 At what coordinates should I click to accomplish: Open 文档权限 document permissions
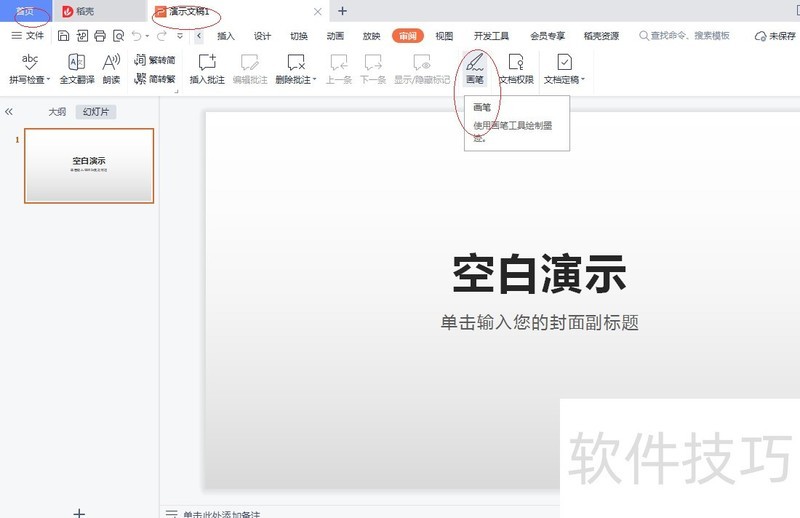pyautogui.click(x=516, y=68)
